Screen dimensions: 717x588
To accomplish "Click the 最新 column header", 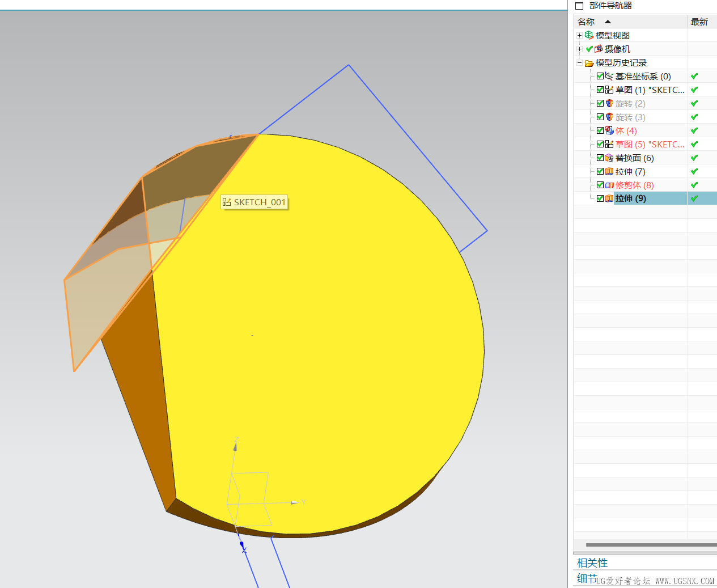I will pos(699,22).
